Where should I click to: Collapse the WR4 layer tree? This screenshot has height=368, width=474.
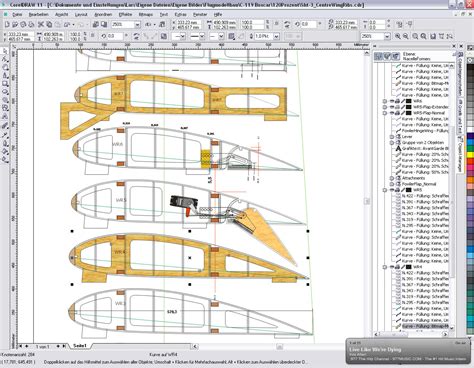[x=385, y=267]
